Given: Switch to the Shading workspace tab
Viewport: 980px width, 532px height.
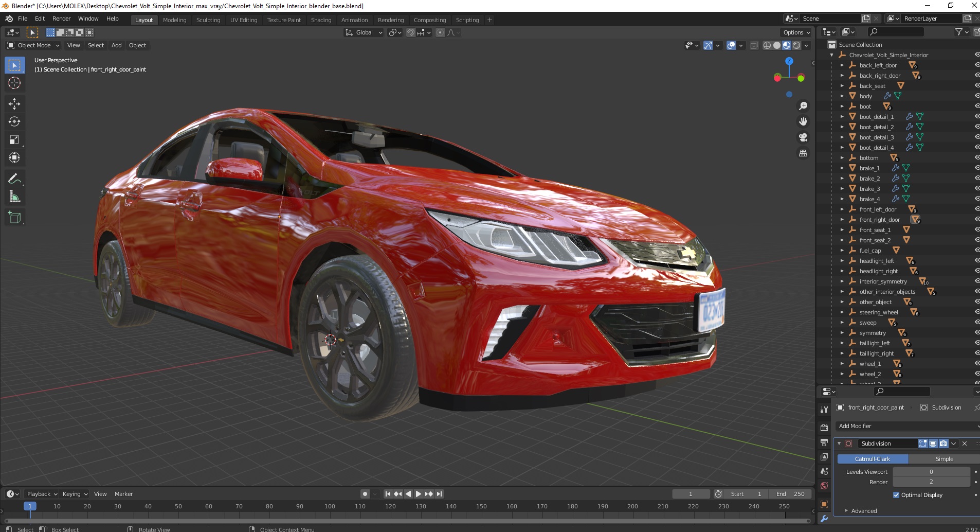Looking at the screenshot, I should pos(321,20).
